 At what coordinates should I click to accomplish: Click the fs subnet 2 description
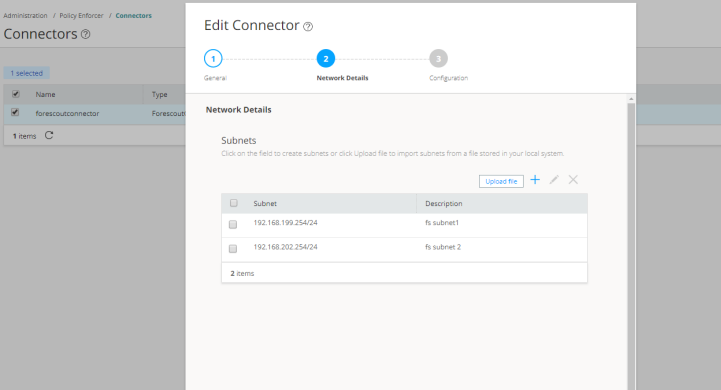point(443,247)
